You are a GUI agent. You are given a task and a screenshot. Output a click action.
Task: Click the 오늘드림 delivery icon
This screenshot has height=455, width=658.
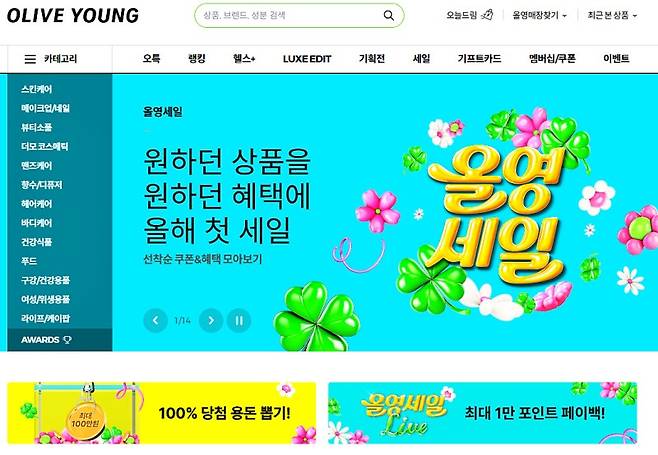coord(487,15)
